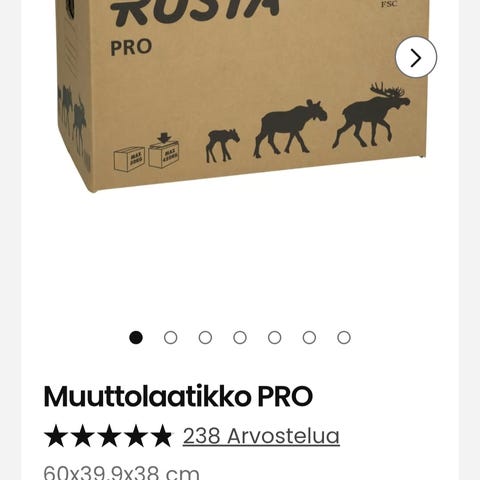Click the middle cow moose silhouette

pos(290,128)
